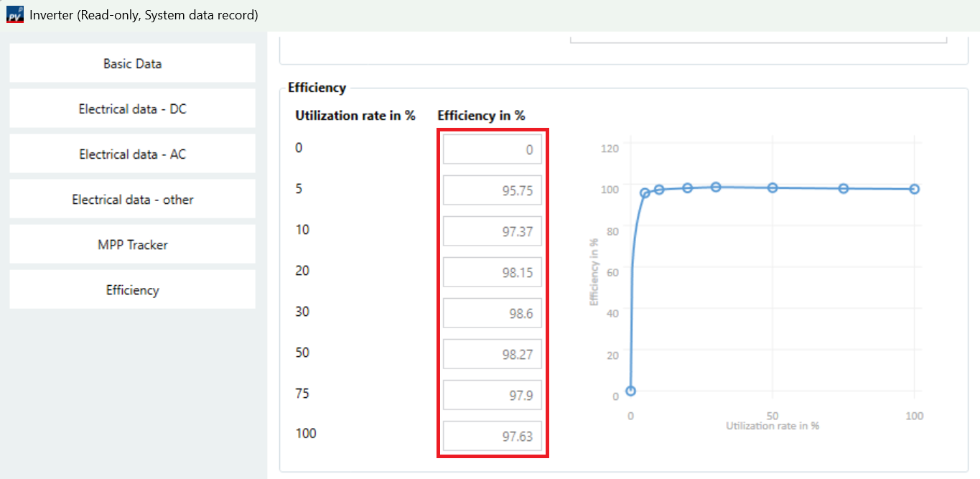
Task: Click the chart marker at 30% utilization
Action: point(716,187)
